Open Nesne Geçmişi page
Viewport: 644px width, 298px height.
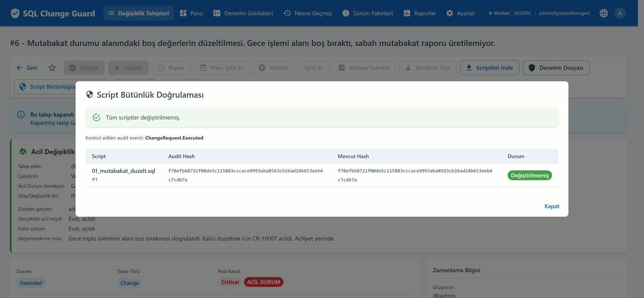tap(308, 13)
